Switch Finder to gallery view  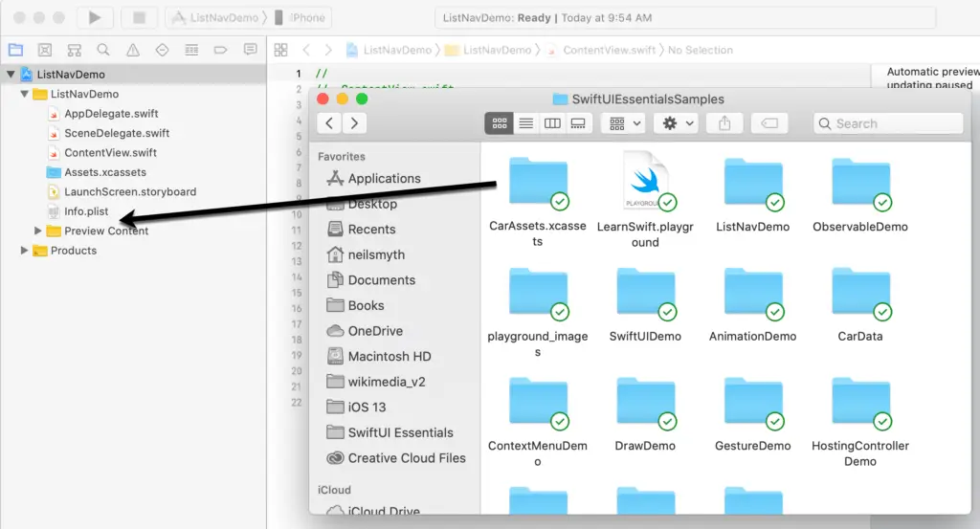[578, 123]
